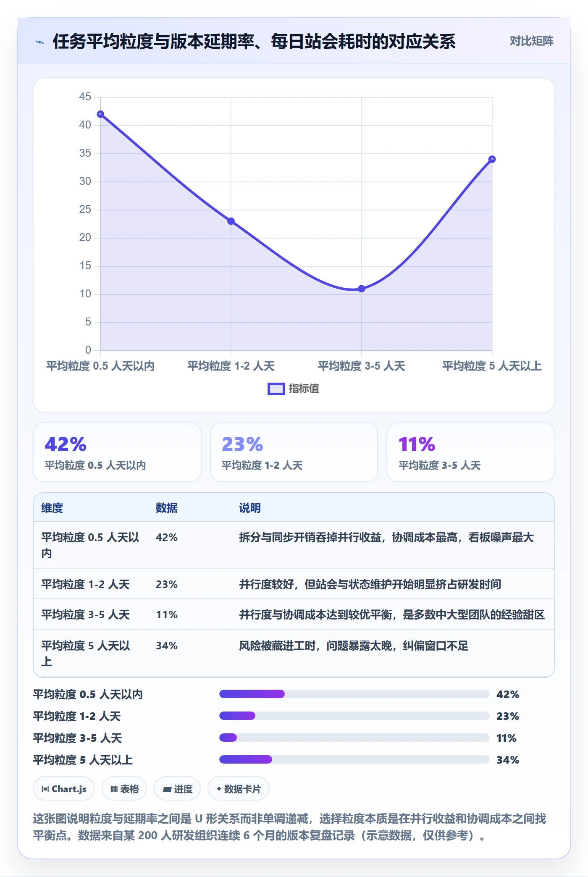Click the 对比矩阵 label in the header
The height and width of the screenshot is (877, 588).
click(x=531, y=41)
